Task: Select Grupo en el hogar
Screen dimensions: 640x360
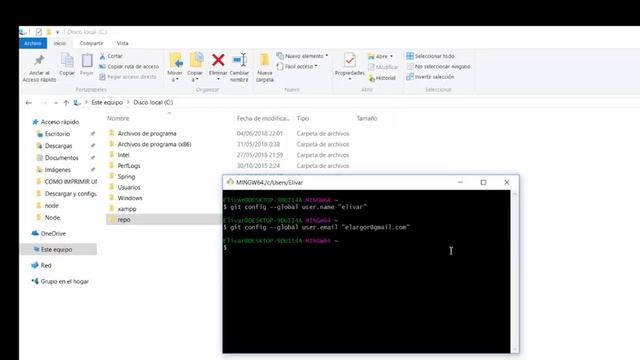Action: [64, 281]
